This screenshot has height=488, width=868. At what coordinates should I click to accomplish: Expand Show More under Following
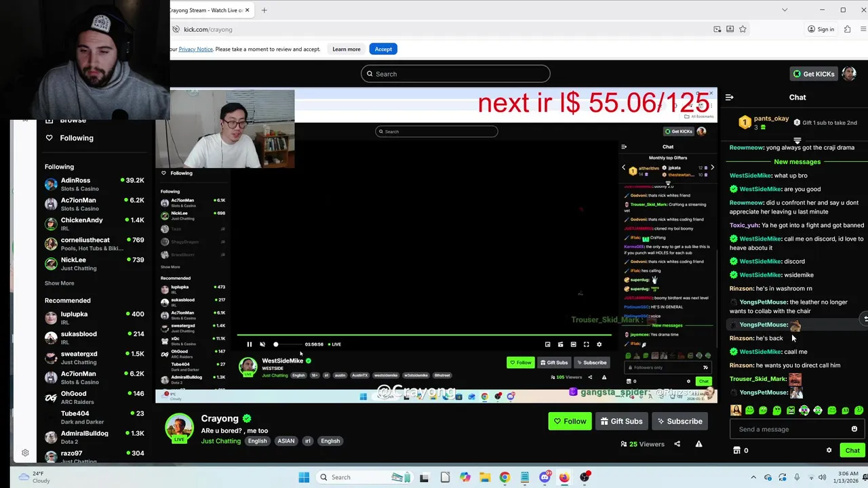click(x=60, y=283)
